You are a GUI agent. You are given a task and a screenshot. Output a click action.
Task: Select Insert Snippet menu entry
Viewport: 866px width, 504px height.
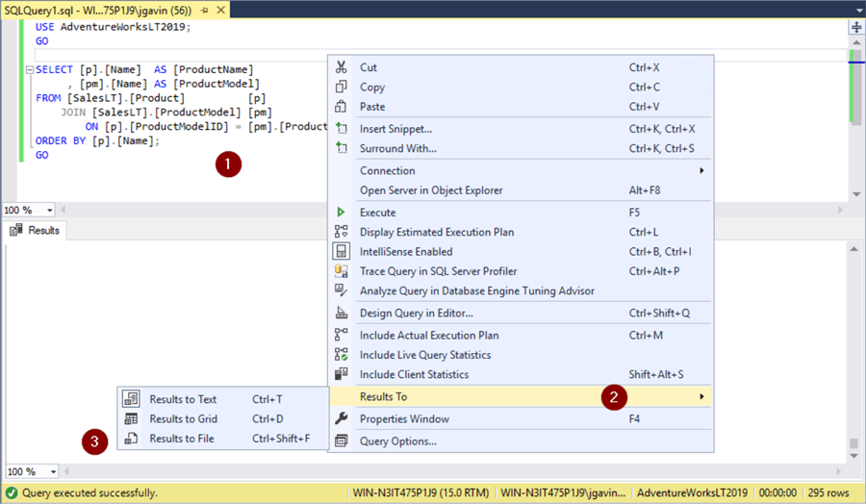(395, 129)
